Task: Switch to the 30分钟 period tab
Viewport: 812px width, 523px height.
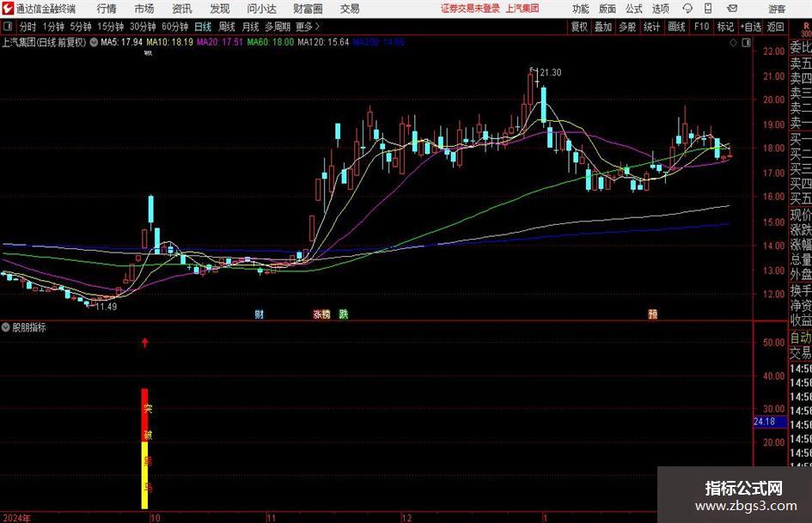Action: [143, 27]
